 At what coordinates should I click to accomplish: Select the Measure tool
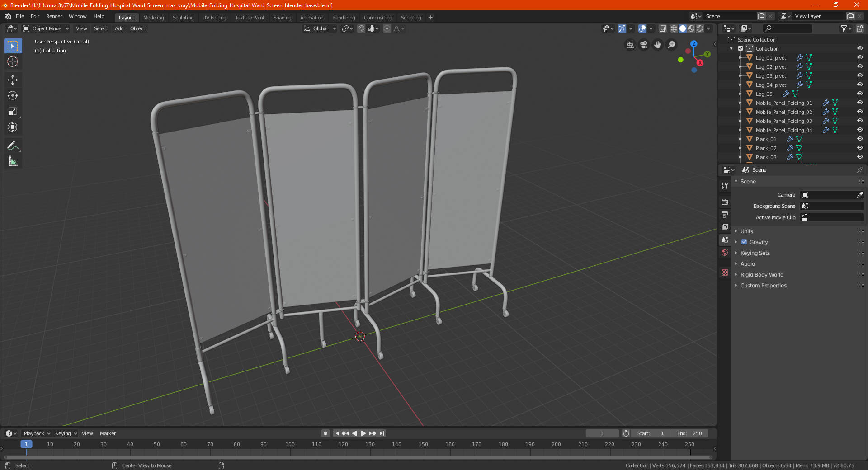point(13,161)
